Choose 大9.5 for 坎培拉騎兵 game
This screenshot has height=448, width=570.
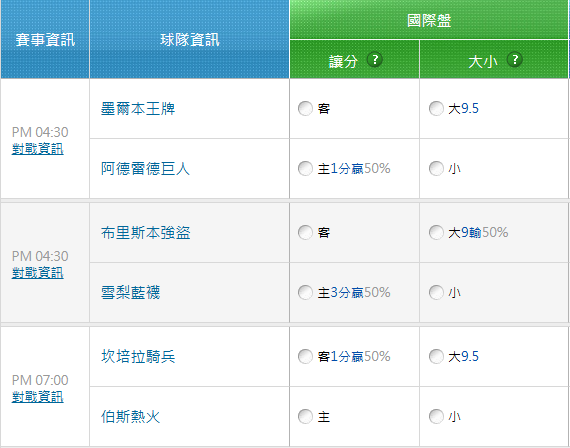tap(436, 356)
